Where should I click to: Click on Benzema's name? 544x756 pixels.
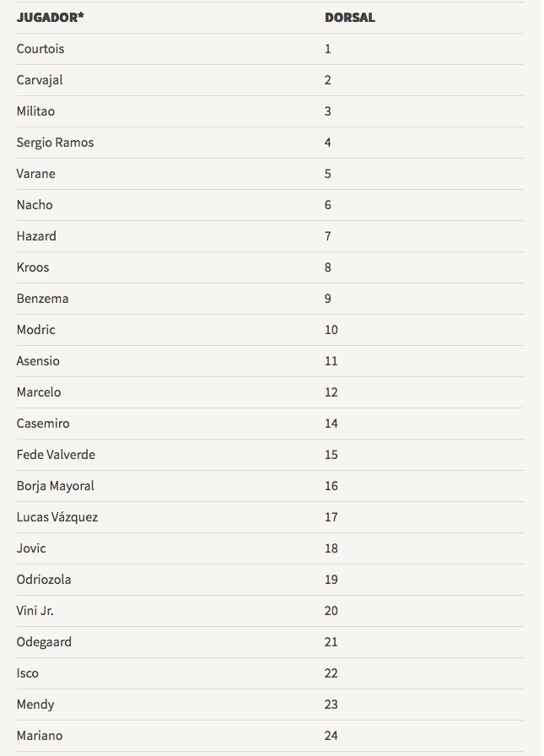point(42,299)
